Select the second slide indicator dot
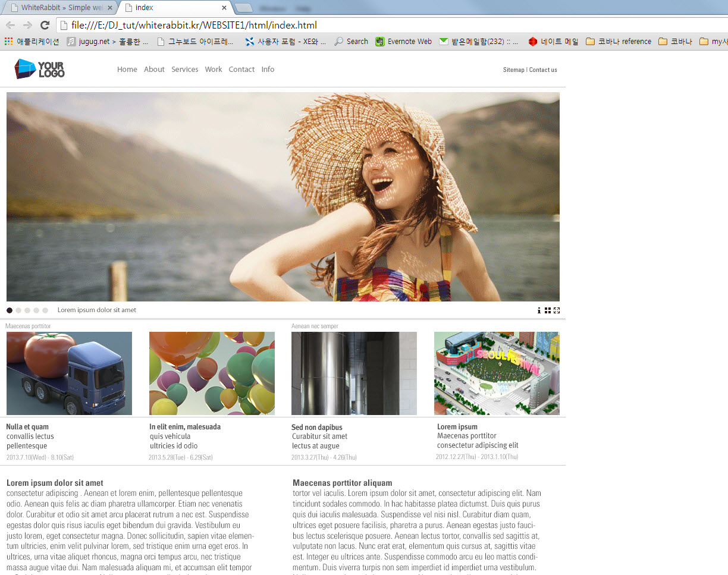The width and height of the screenshot is (728, 575). pos(18,310)
